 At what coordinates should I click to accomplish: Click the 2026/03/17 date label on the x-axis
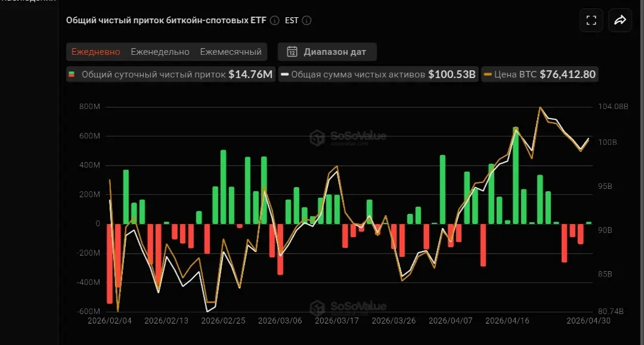coord(337,321)
